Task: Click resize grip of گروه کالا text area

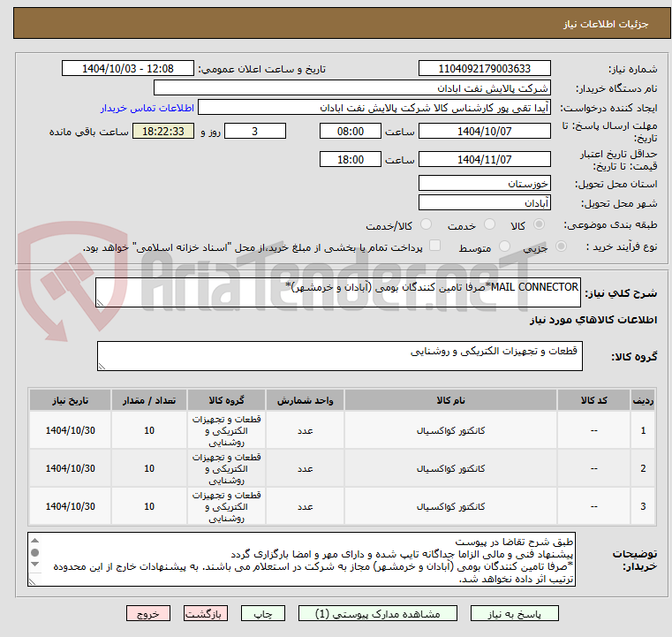Action: [102, 366]
